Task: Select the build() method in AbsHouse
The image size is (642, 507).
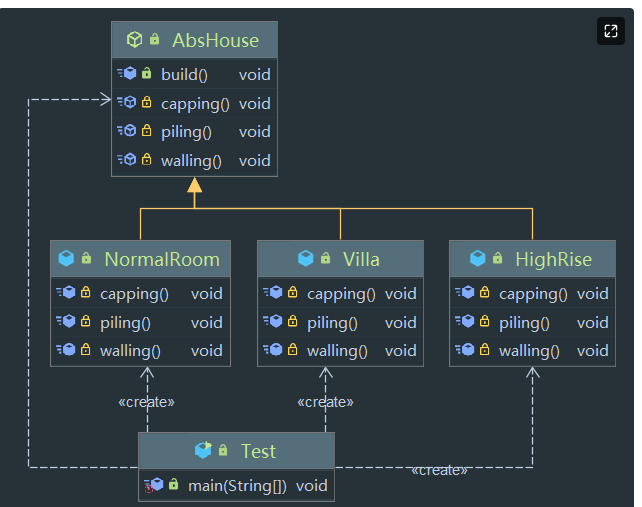Action: pyautogui.click(x=184, y=74)
